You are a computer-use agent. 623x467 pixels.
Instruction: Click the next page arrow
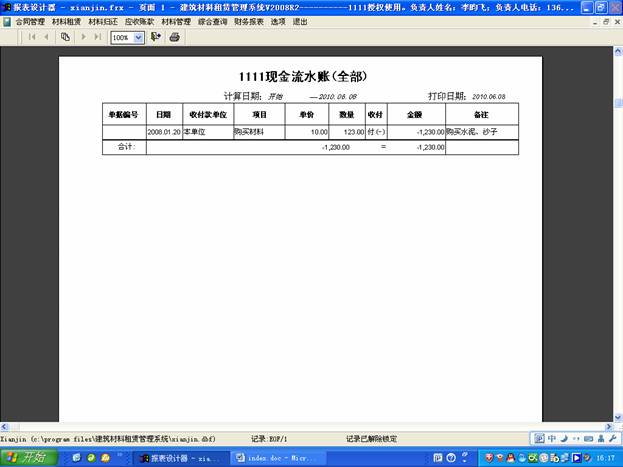point(83,37)
